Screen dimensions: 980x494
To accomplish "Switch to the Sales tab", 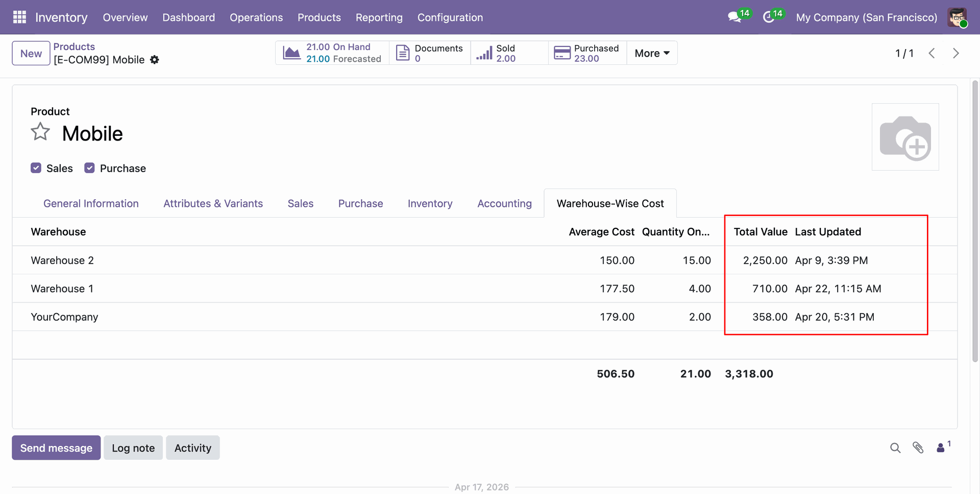I will click(301, 203).
